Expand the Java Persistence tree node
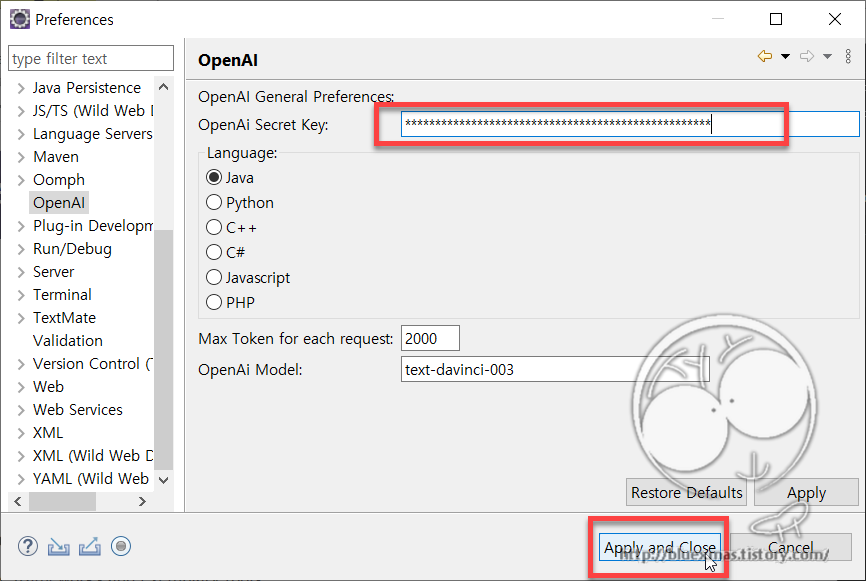Image resolution: width=866 pixels, height=581 pixels. 21,88
